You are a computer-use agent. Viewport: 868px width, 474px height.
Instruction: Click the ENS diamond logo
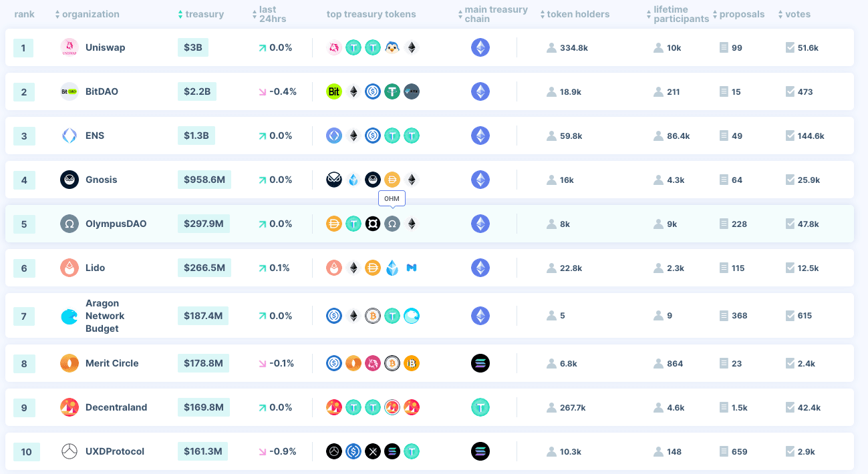(x=69, y=136)
